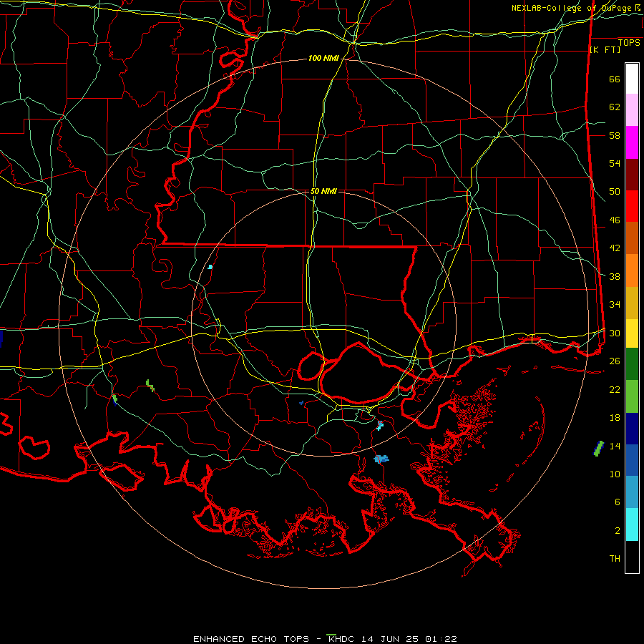Select the dark green legend swatch
The height and width of the screenshot is (644, 644).
click(632, 364)
